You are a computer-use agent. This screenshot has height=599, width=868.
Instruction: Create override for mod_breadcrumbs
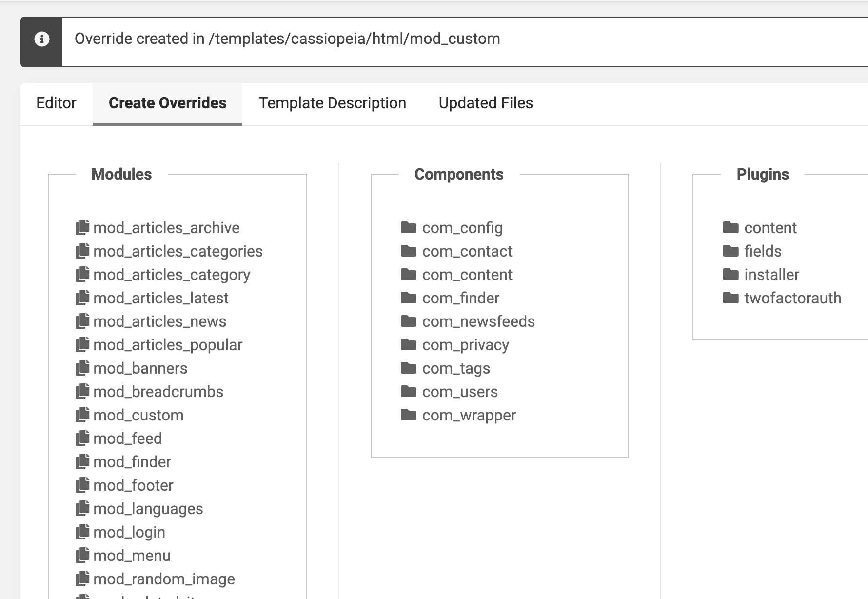(158, 392)
